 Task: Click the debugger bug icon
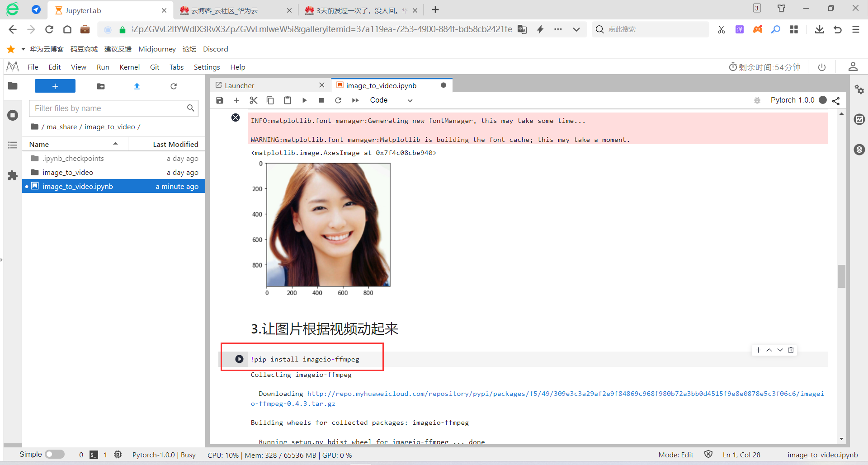pos(757,100)
